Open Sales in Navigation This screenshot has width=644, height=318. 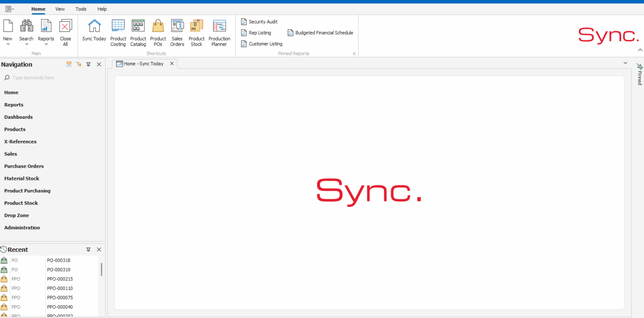11,154
